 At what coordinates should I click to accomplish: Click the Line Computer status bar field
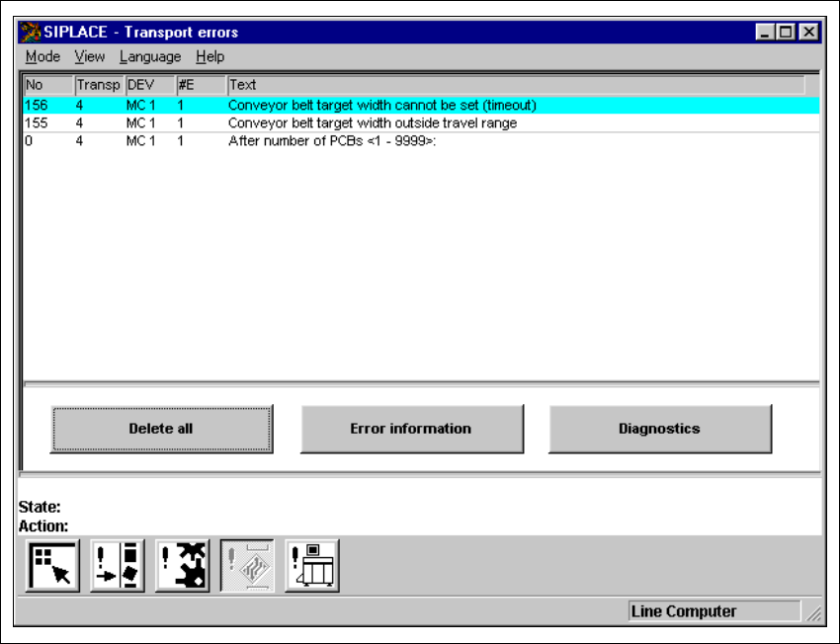[714, 611]
